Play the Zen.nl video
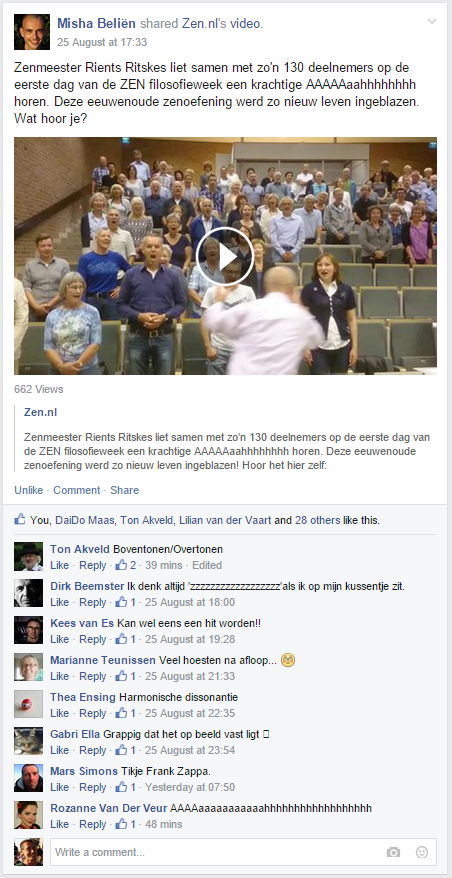Viewport: 452px width, 878px height. (225, 256)
